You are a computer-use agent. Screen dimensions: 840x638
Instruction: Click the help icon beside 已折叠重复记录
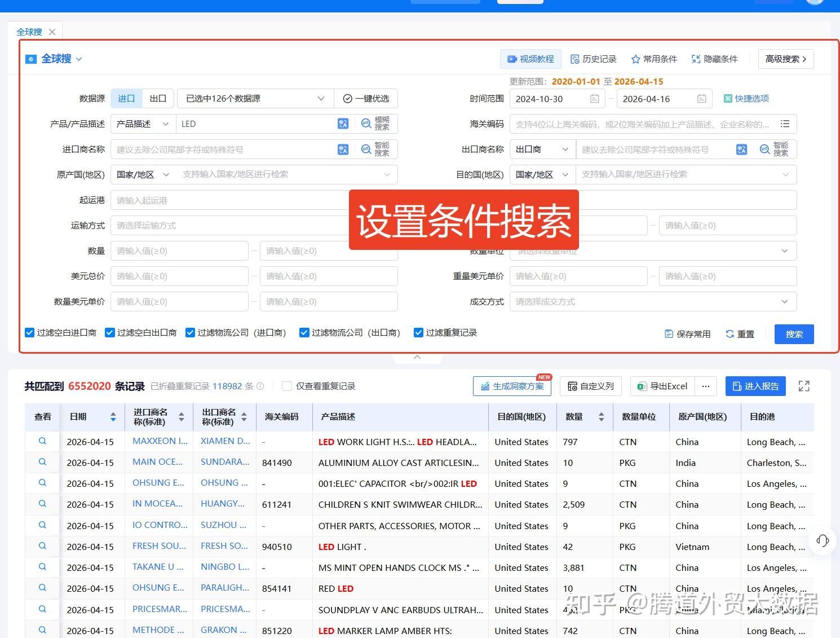[260, 386]
